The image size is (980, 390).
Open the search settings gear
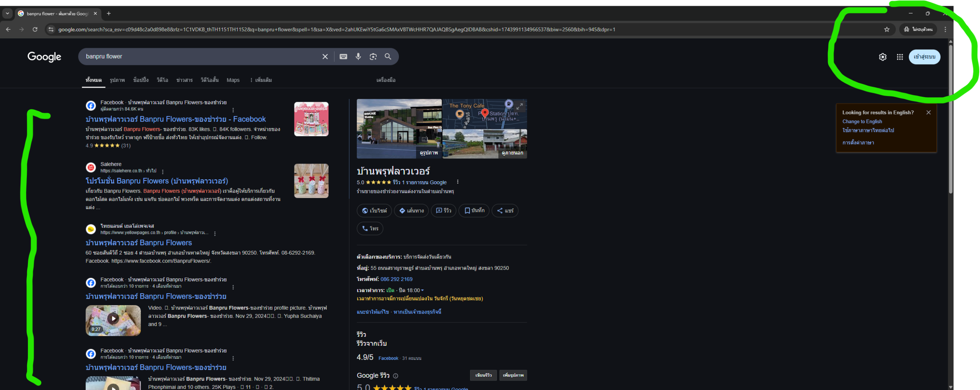coord(882,57)
